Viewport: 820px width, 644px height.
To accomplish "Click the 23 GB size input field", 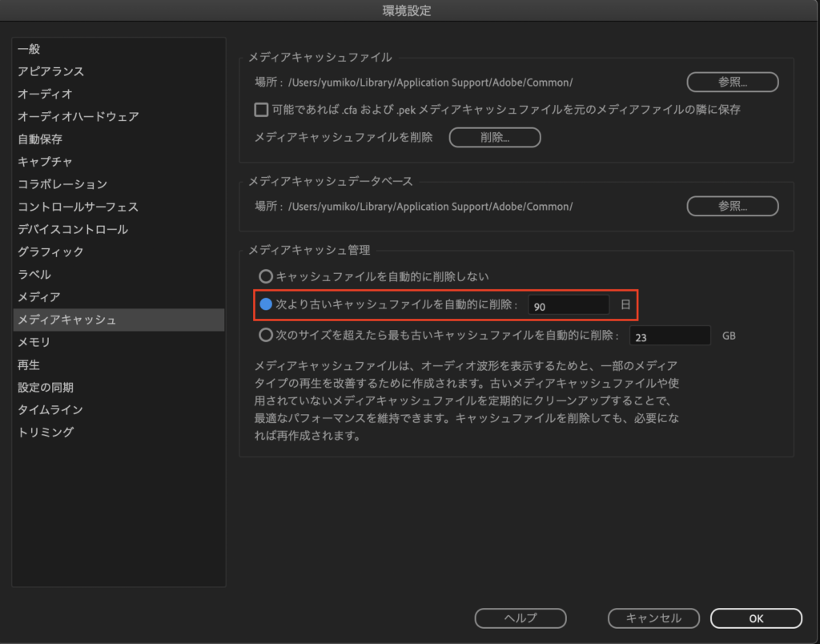I will (x=670, y=336).
